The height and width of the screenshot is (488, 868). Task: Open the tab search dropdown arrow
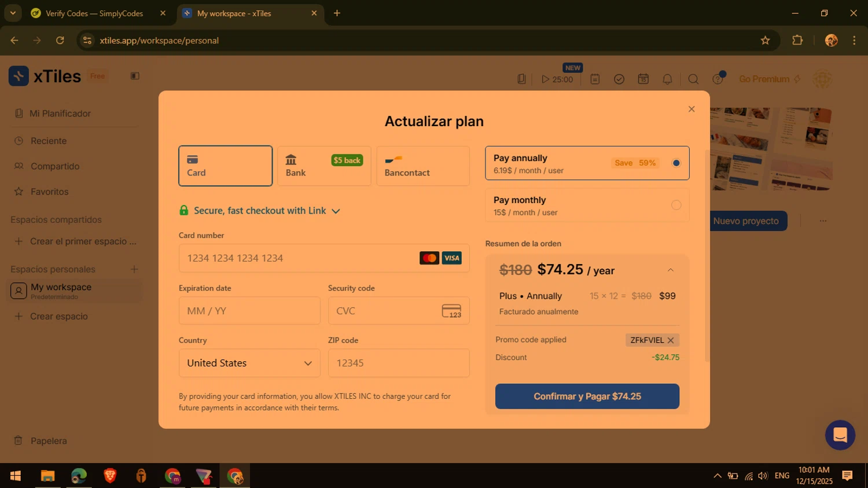click(13, 13)
